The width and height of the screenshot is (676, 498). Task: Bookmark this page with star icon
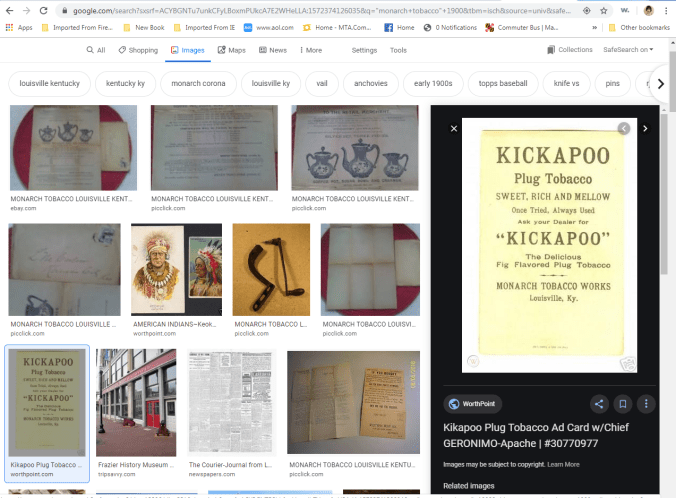[604, 11]
